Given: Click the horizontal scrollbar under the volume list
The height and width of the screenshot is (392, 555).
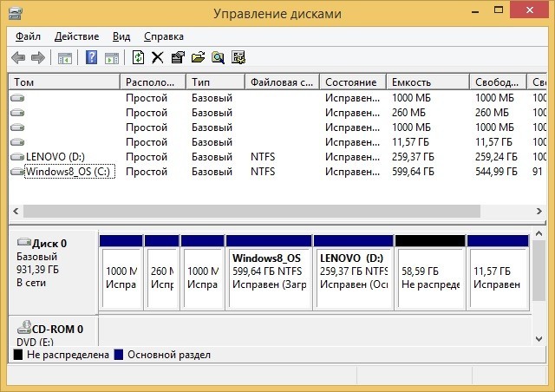Looking at the screenshot, I should (x=251, y=211).
